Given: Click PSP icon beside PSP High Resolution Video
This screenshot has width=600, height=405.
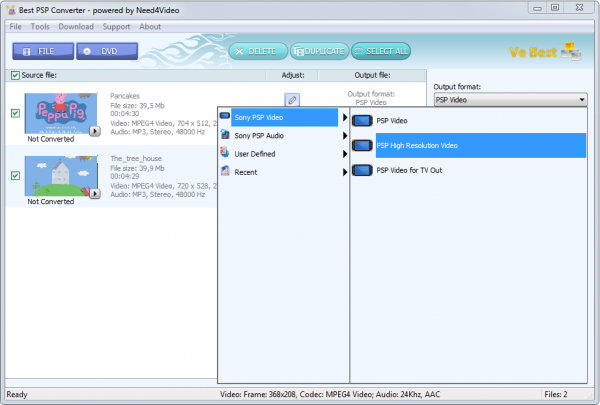Looking at the screenshot, I should click(362, 145).
